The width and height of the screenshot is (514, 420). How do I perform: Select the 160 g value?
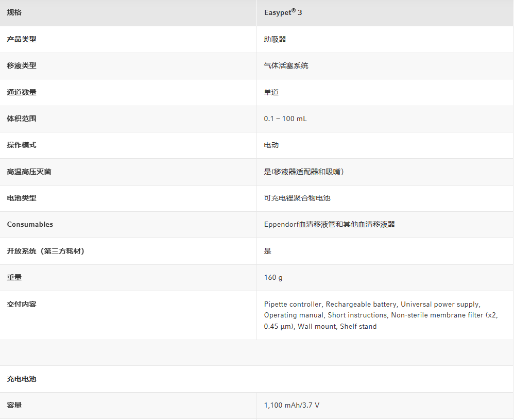[x=273, y=278]
